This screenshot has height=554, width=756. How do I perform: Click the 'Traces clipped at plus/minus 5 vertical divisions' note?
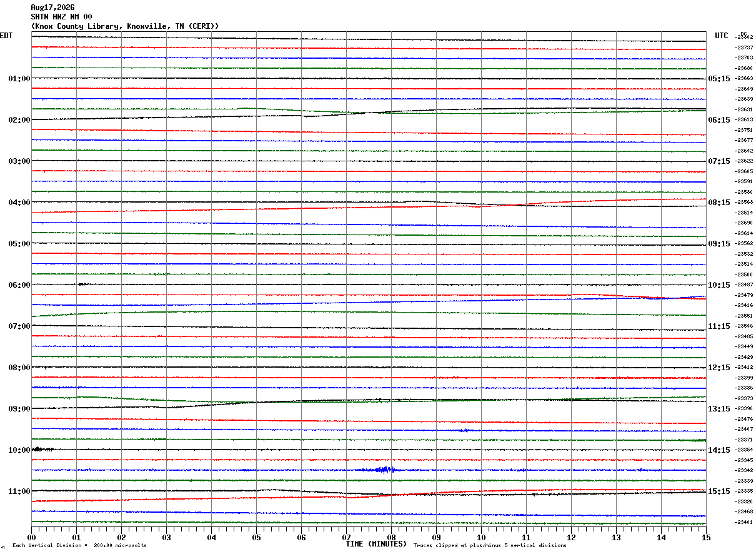click(490, 546)
